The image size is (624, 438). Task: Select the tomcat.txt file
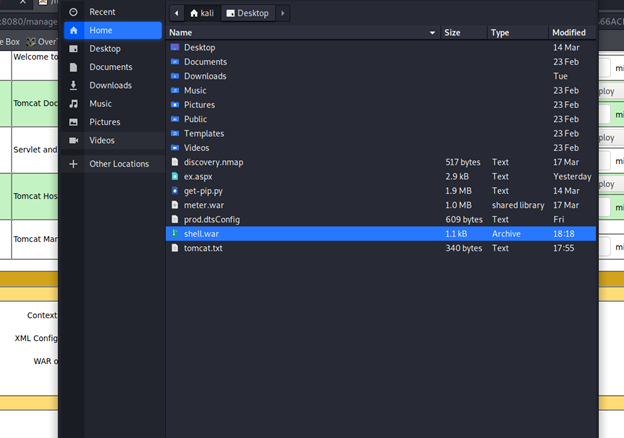coord(381,248)
